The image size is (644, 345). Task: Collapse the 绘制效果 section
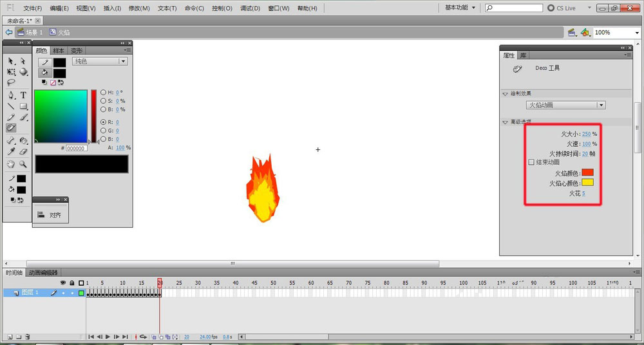click(506, 93)
